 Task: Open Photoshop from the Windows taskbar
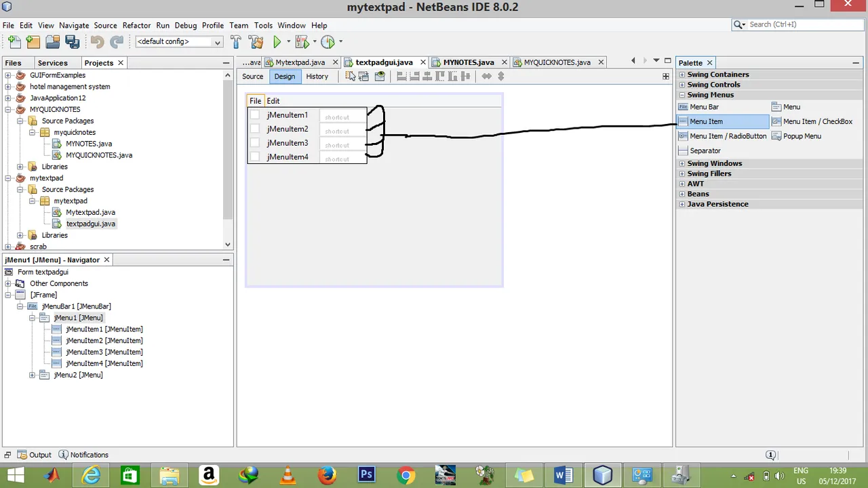(x=367, y=475)
